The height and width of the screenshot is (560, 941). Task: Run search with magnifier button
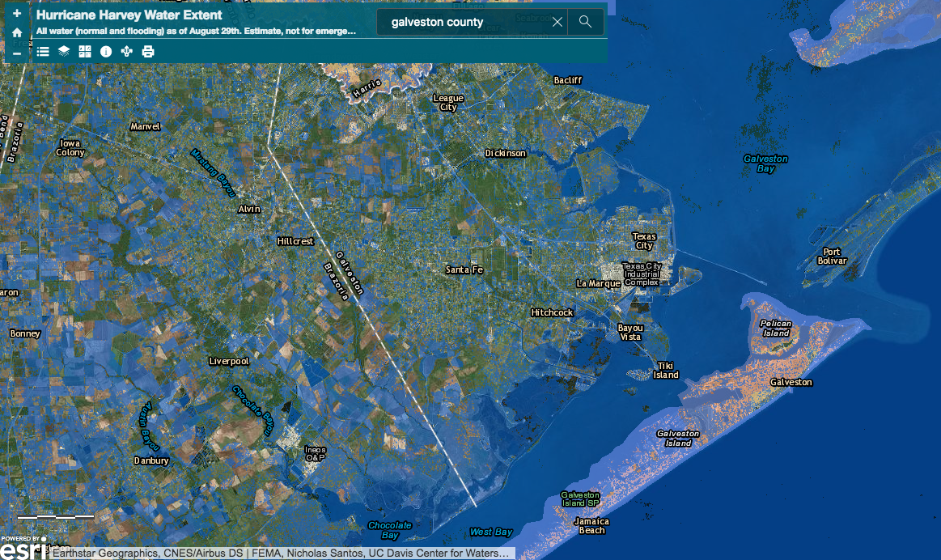585,22
